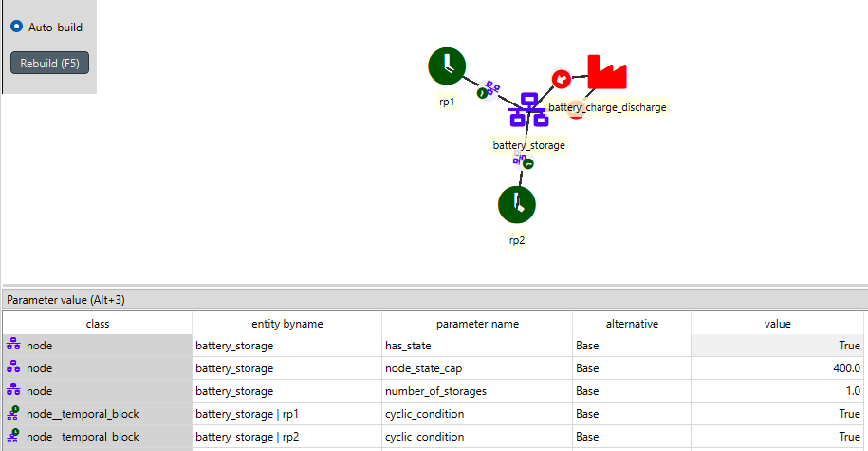Viewport: 868px width, 451px height.
Task: Select the rp2 temporal block clock icon
Action: (x=517, y=203)
